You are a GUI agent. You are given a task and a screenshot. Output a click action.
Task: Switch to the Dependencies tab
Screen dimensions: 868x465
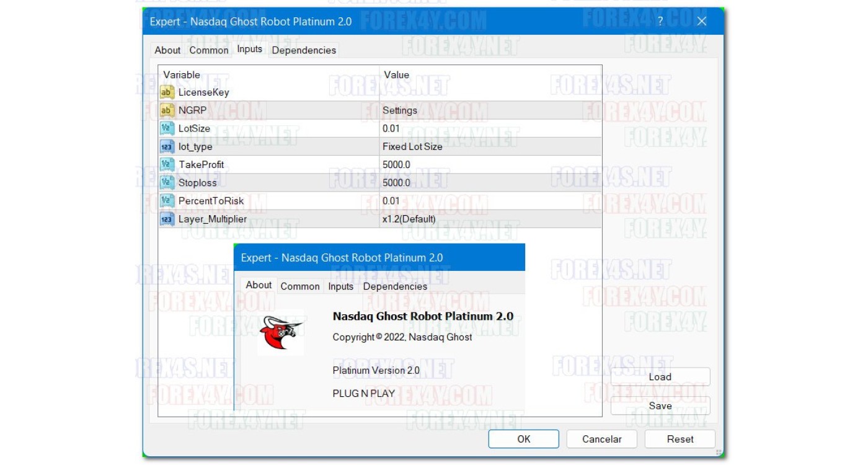(x=304, y=50)
